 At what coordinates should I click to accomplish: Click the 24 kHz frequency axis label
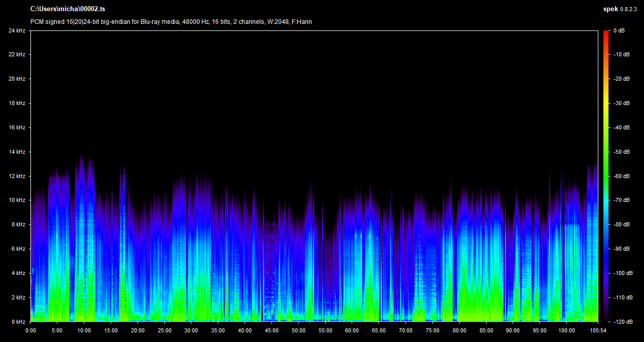tap(17, 30)
